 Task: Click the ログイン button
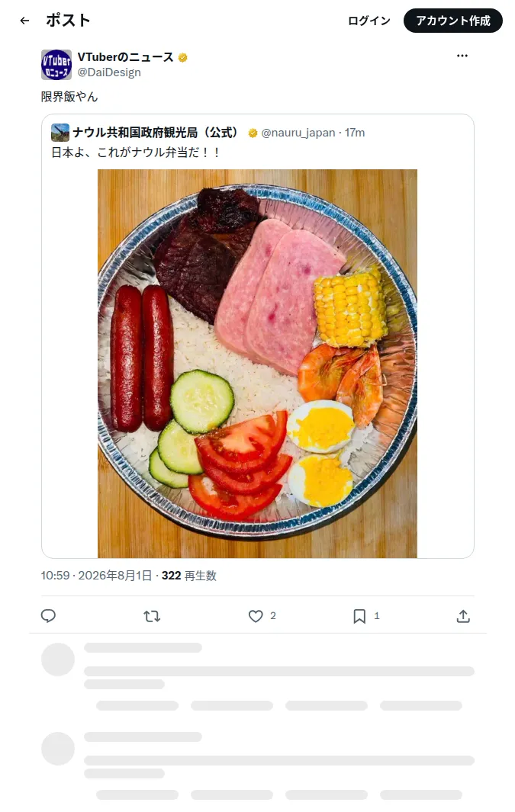(x=369, y=21)
